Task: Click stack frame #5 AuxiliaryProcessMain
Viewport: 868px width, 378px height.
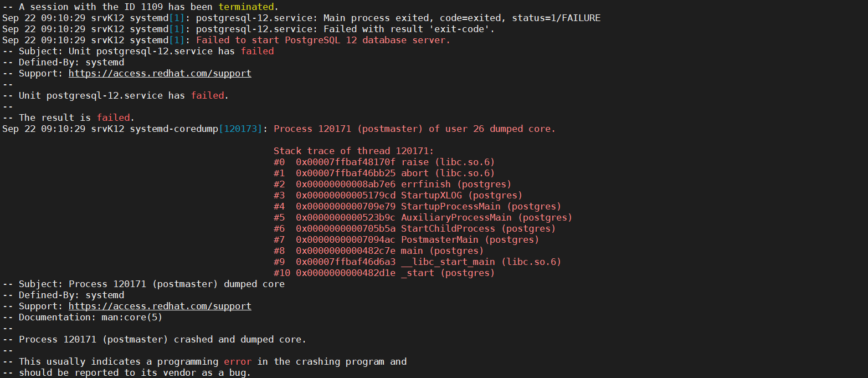Action: point(423,217)
